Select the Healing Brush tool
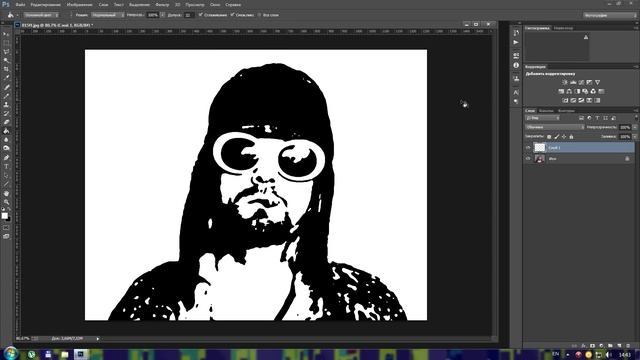This screenshot has width=640, height=360. tap(6, 87)
